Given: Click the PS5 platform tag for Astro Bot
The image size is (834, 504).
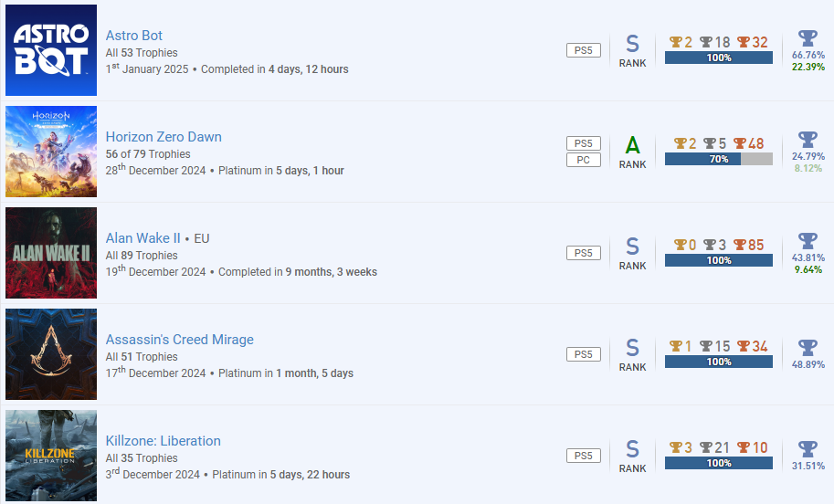Looking at the screenshot, I should coord(584,50).
